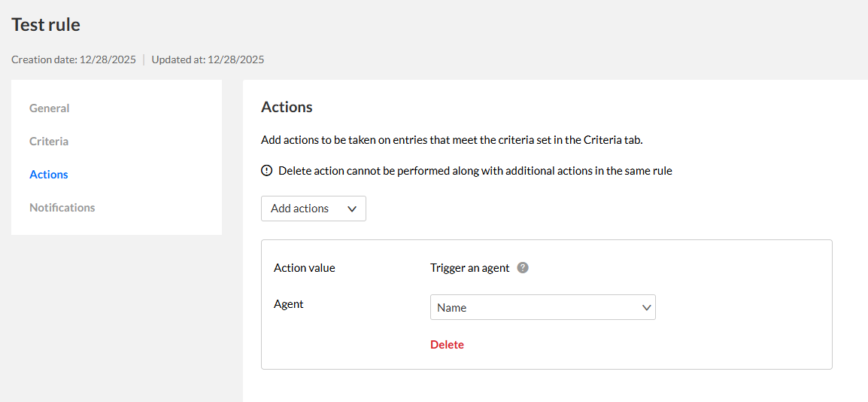Click the Actions section heading
The image size is (868, 402).
287,107
